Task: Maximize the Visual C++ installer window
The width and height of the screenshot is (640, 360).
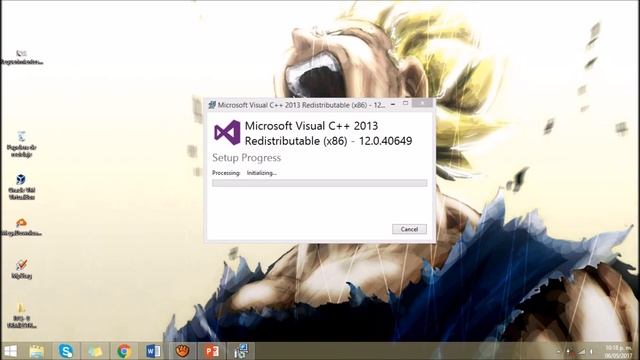Action: (x=405, y=104)
